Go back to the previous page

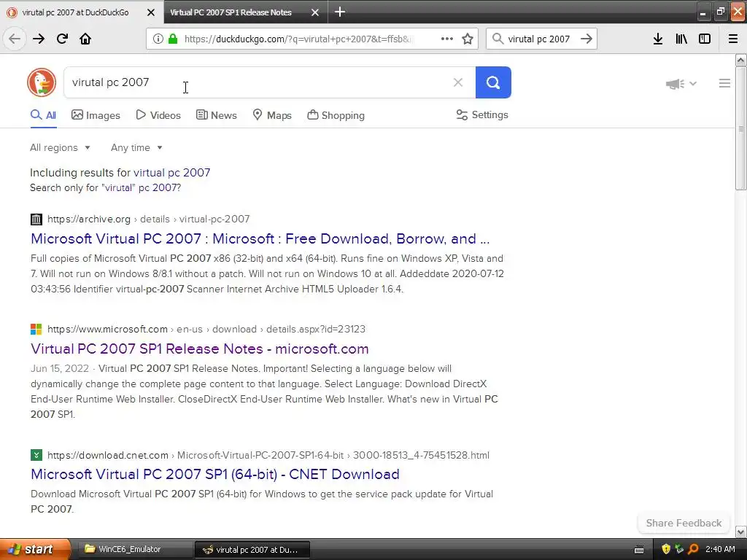pyautogui.click(x=15, y=39)
